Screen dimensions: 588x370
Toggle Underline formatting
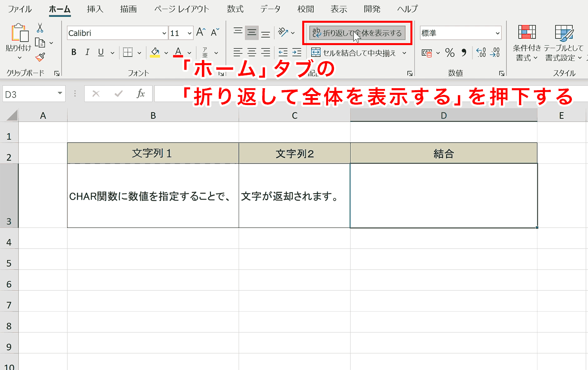[101, 52]
